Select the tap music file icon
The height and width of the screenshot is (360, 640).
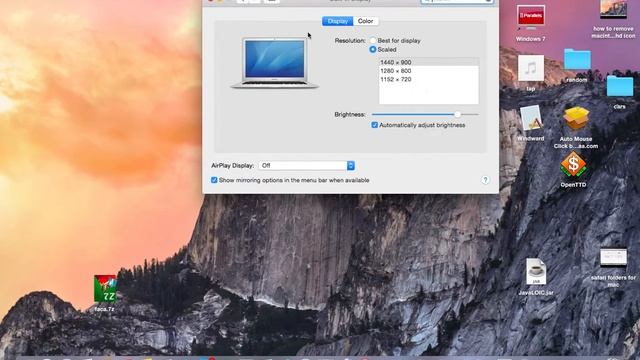pos(531,68)
